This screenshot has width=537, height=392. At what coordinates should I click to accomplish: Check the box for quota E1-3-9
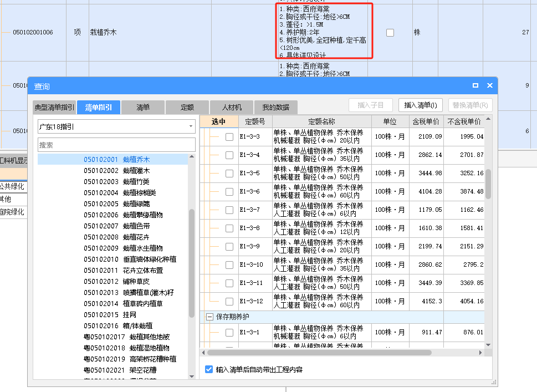point(229,247)
